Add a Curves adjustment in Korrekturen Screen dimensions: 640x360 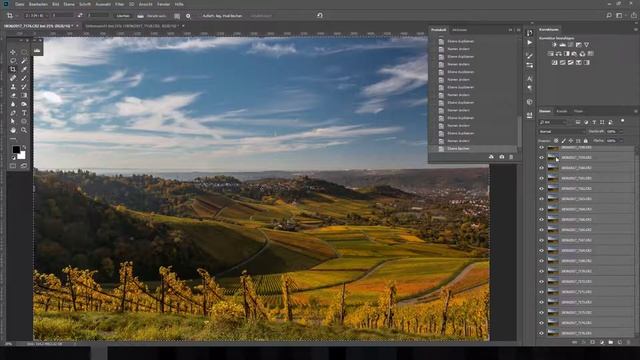pos(571,44)
